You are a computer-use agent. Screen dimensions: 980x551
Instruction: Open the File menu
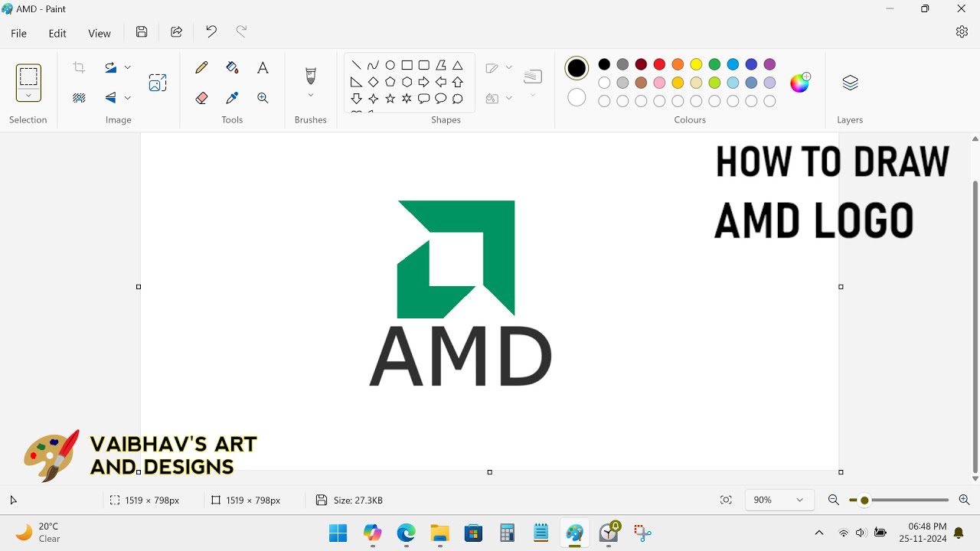[18, 33]
